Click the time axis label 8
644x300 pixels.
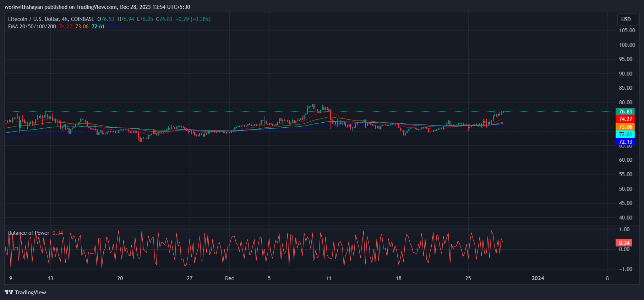point(607,278)
